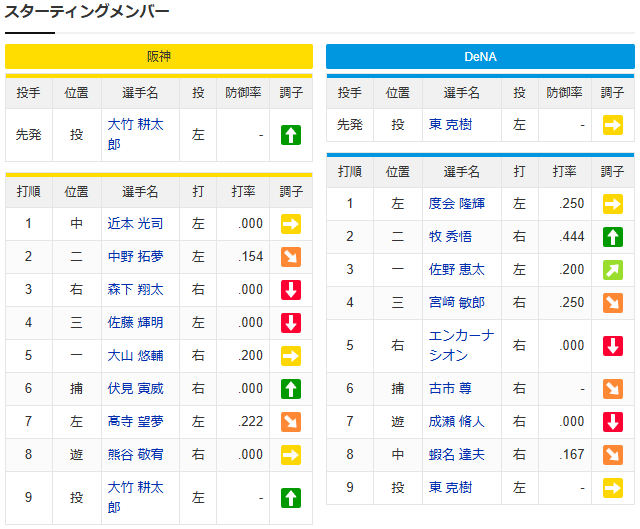This screenshot has width=640, height=529.
Task: Click the yellow arrow icon for 大山 悠輔
Action: 291,356
